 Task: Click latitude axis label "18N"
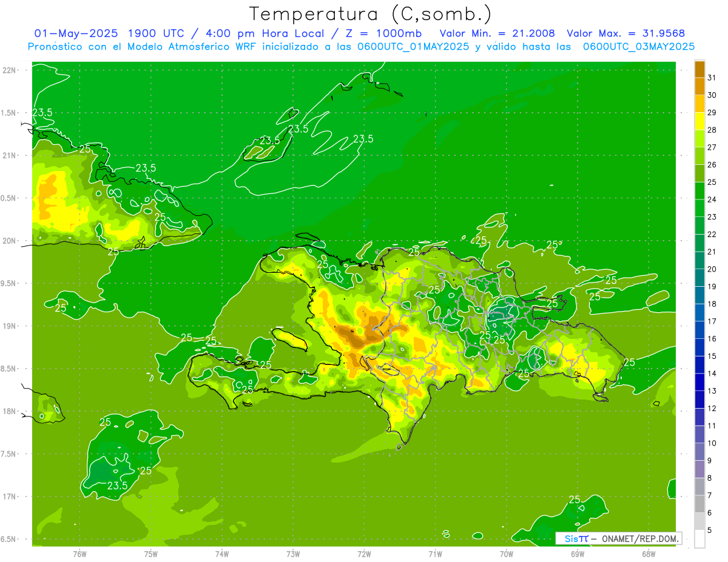(9, 412)
